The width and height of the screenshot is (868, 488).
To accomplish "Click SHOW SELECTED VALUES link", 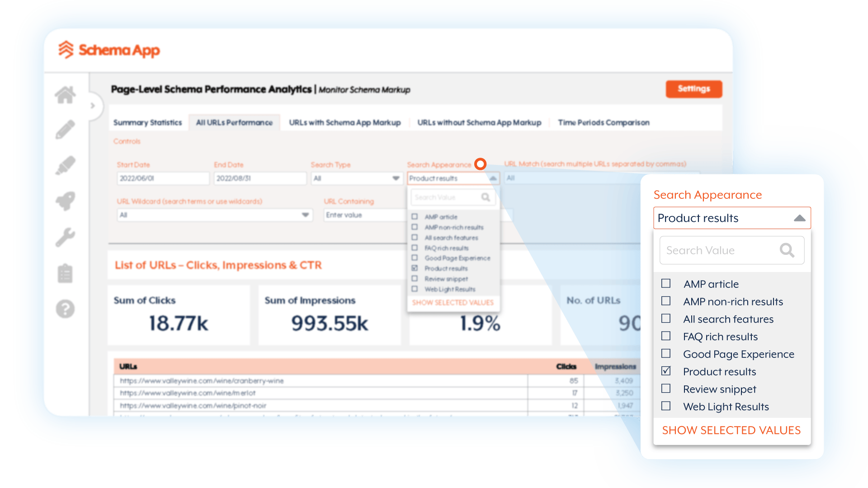I will pos(731,430).
